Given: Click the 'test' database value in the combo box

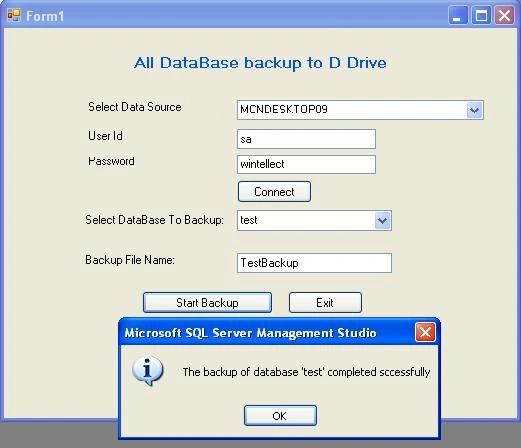Looking at the screenshot, I should (249, 220).
